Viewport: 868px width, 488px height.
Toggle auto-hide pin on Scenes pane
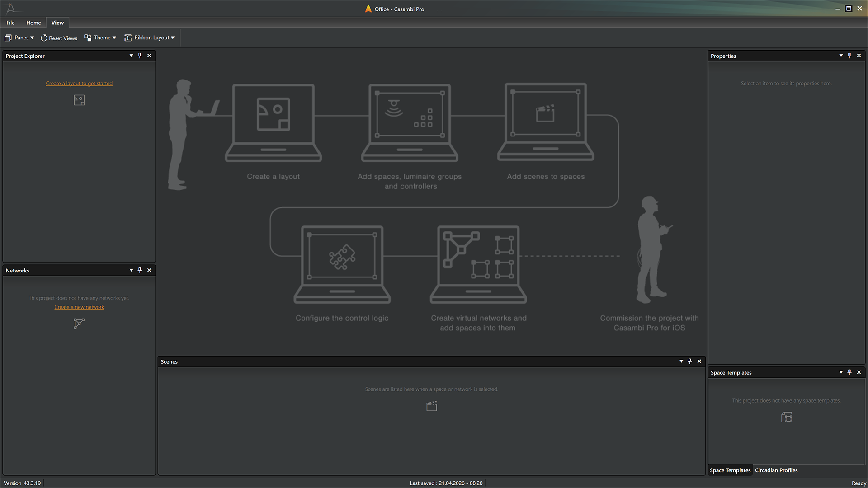point(690,361)
